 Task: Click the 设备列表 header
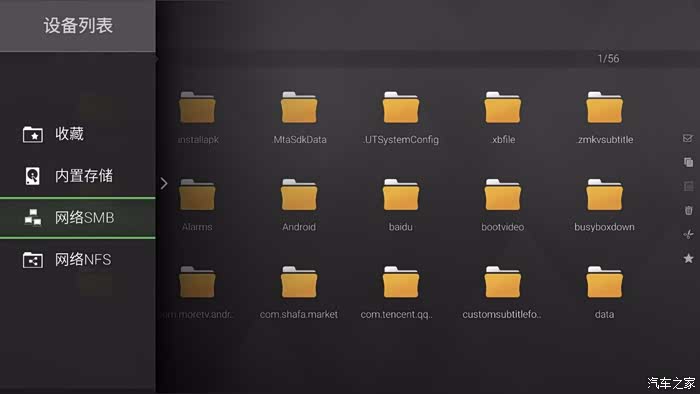78,25
